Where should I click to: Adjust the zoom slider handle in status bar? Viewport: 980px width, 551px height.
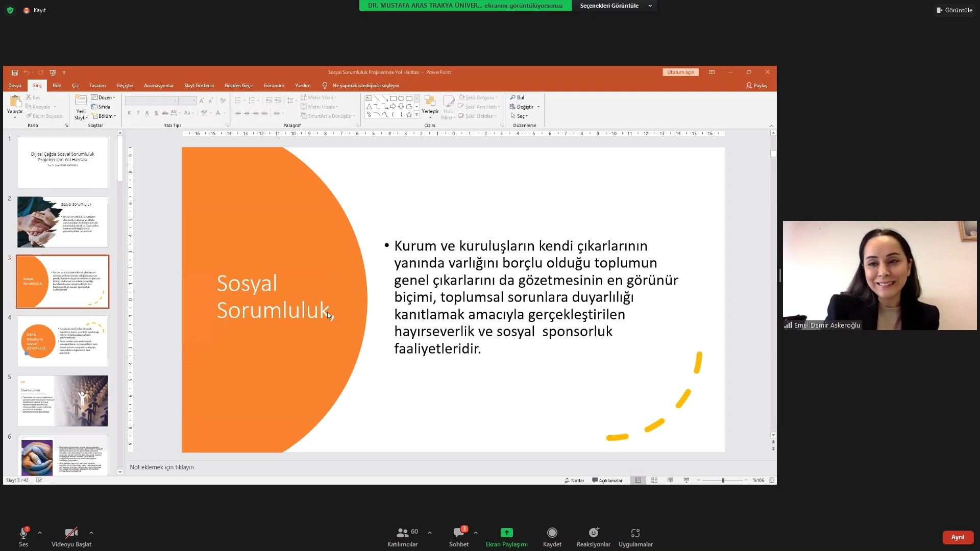tap(723, 481)
